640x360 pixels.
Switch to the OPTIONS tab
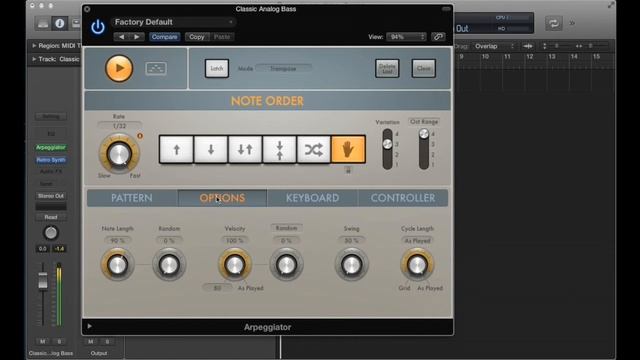[222, 198]
